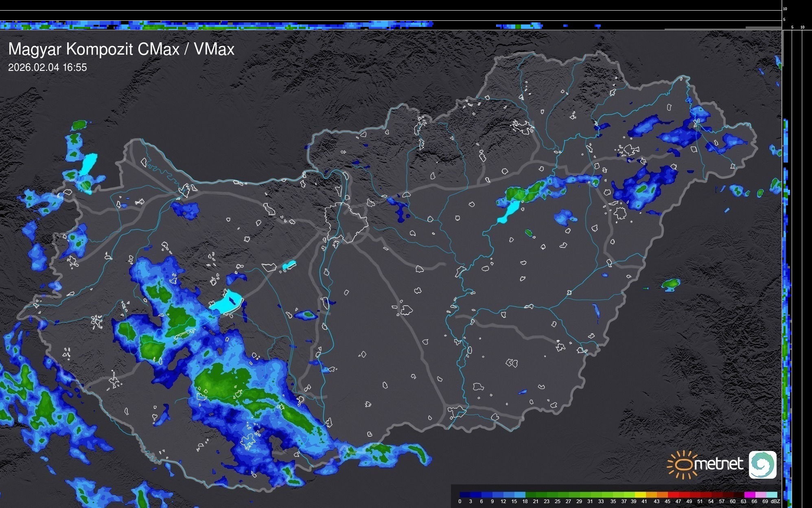
Task: Click the light blue 15 dBZ swatch
Action: 520,495
